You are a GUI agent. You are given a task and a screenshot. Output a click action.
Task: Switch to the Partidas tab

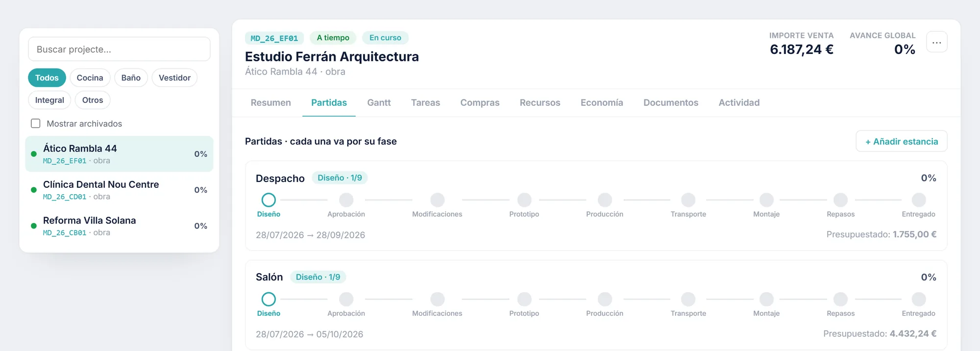tap(329, 102)
